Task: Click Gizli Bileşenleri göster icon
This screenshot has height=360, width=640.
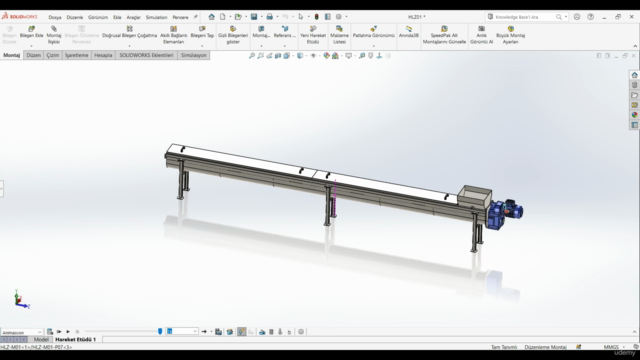Action: [233, 29]
